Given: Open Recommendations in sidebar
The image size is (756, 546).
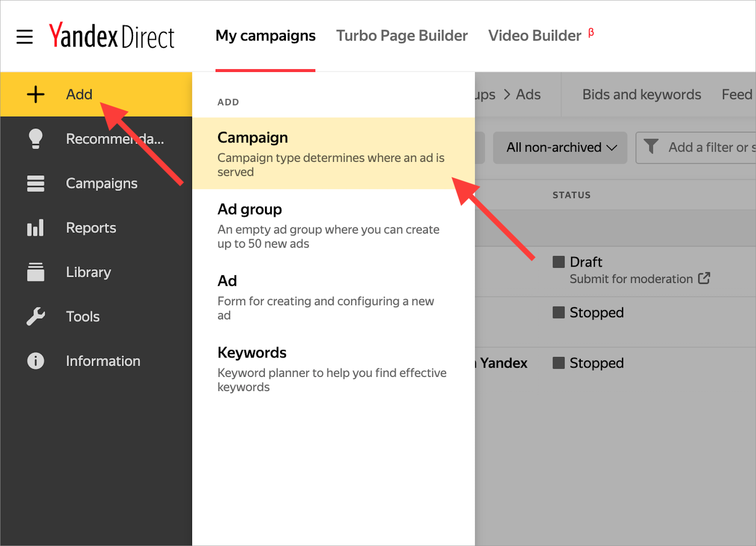Looking at the screenshot, I should coord(115,139).
